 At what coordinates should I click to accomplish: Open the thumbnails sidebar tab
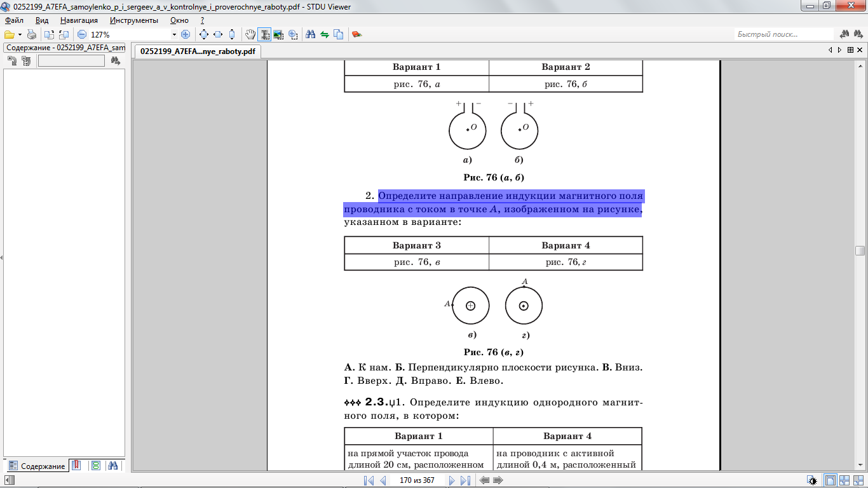pyautogui.click(x=95, y=466)
